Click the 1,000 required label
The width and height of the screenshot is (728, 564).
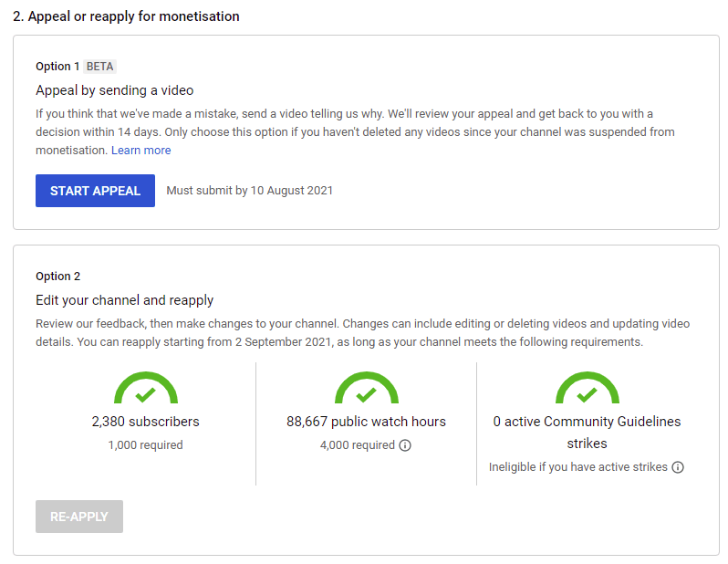coord(145,445)
